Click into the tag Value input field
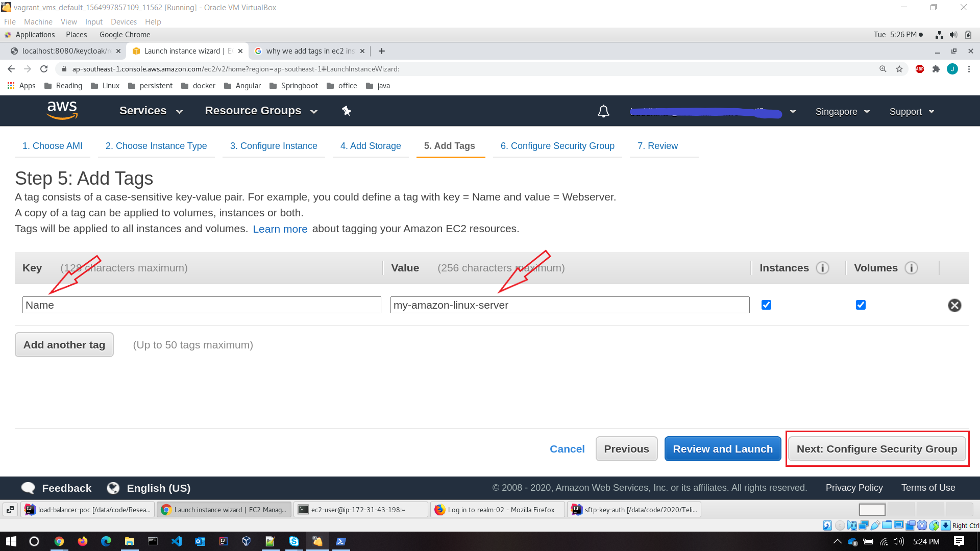Screen dimensions: 980x551 point(570,305)
